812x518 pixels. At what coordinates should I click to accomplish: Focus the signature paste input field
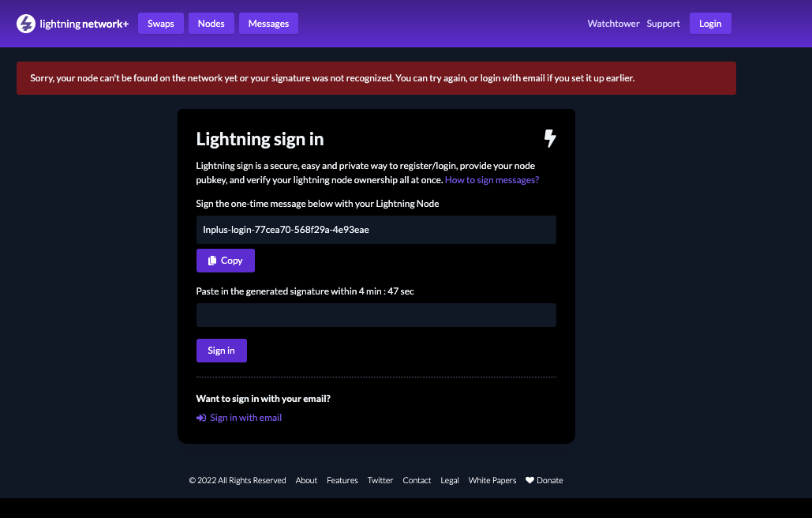(x=376, y=315)
